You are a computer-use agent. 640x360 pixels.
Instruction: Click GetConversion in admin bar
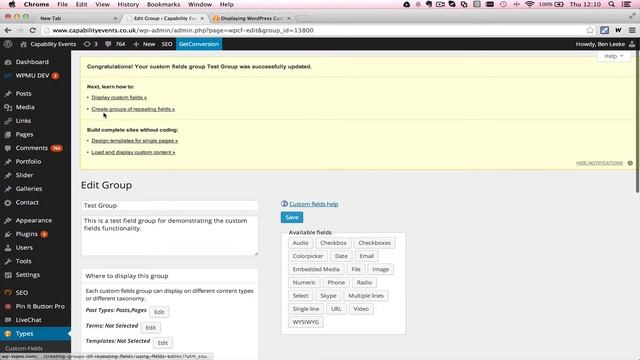coord(199,44)
